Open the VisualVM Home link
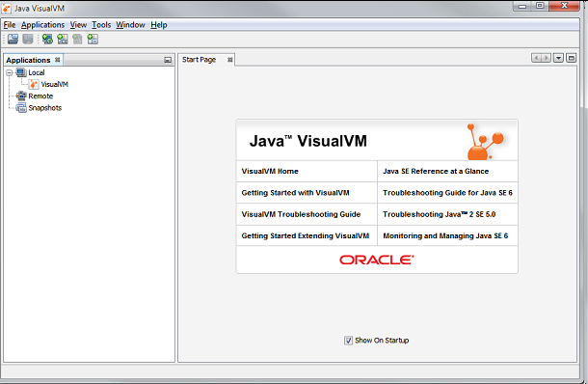The image size is (588, 384). click(270, 171)
